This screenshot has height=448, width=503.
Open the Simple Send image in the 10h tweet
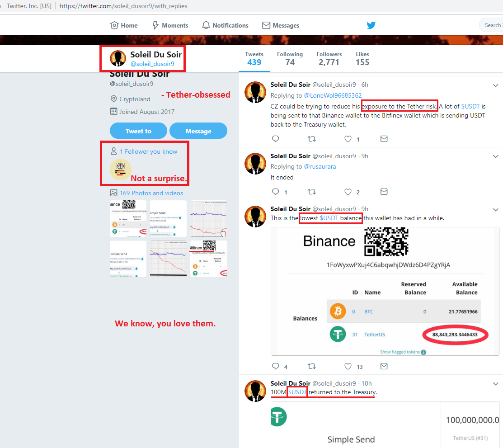(385, 424)
